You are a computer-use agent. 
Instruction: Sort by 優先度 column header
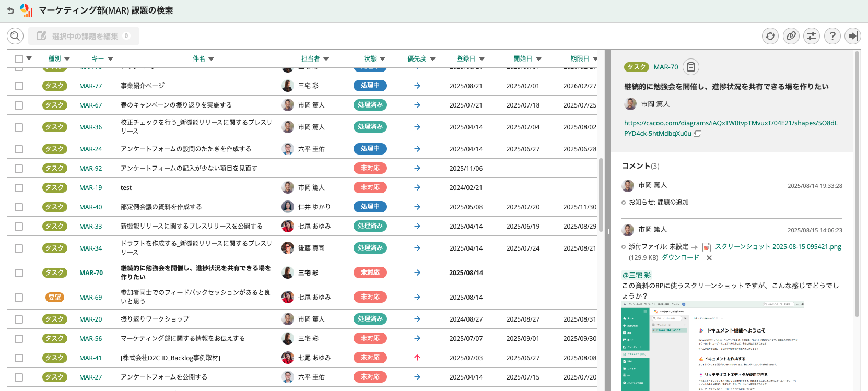coord(421,58)
